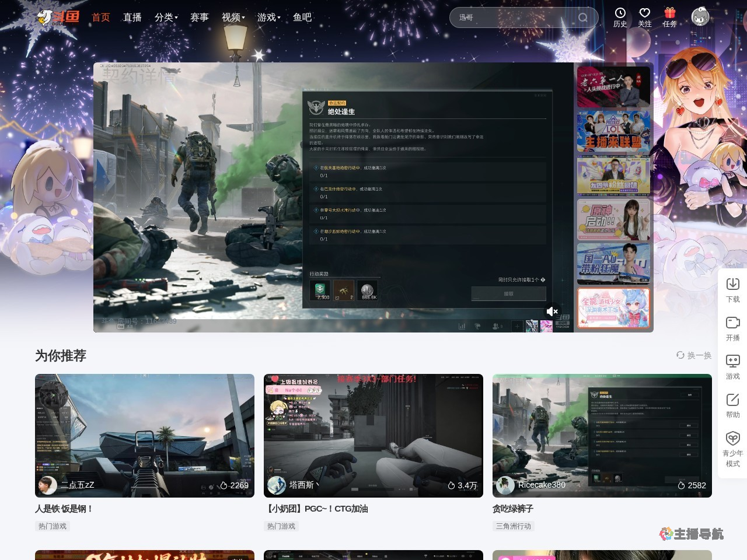This screenshot has height=560, width=747.
Task: Go to the 直播 tab
Action: [x=132, y=17]
